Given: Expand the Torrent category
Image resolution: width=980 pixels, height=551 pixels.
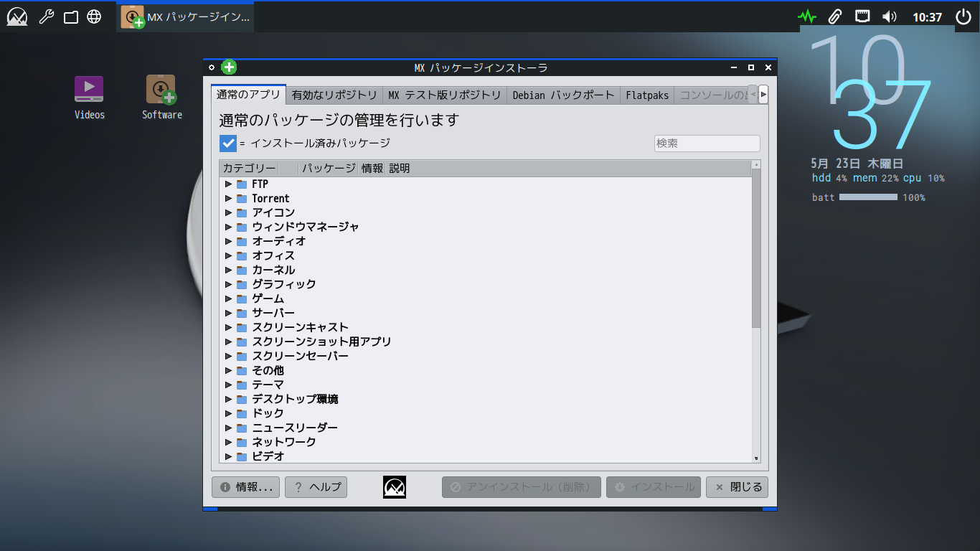Looking at the screenshot, I should coord(229,198).
